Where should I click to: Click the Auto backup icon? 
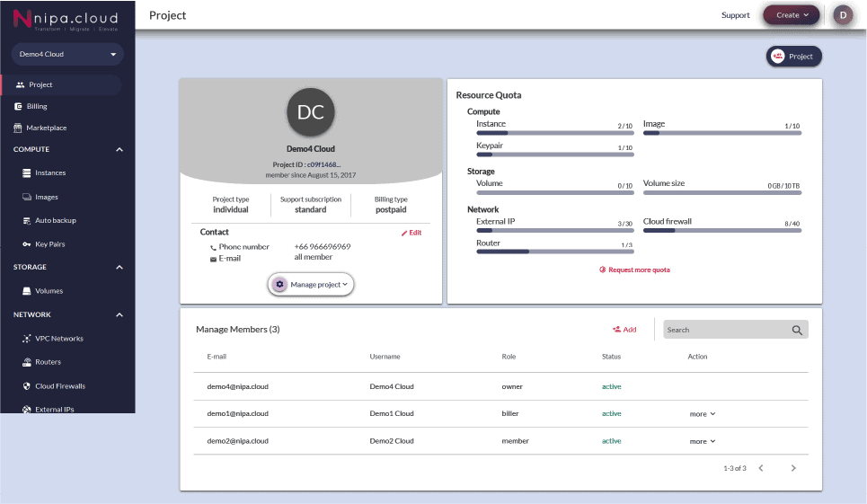tap(27, 220)
